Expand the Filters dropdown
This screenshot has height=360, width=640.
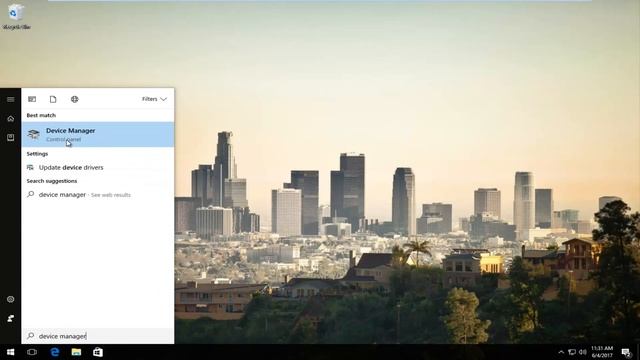pos(154,99)
